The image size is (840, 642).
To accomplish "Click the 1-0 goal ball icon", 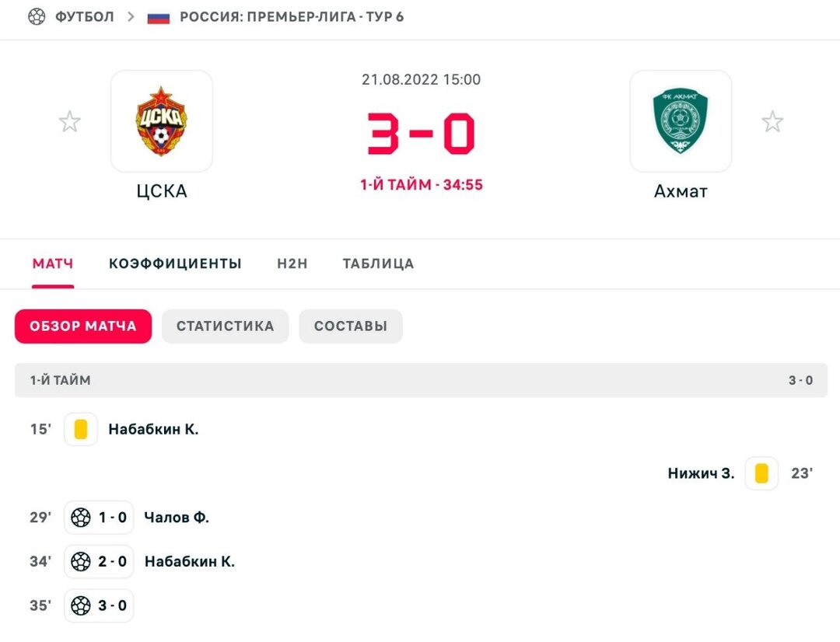I will coord(81,517).
